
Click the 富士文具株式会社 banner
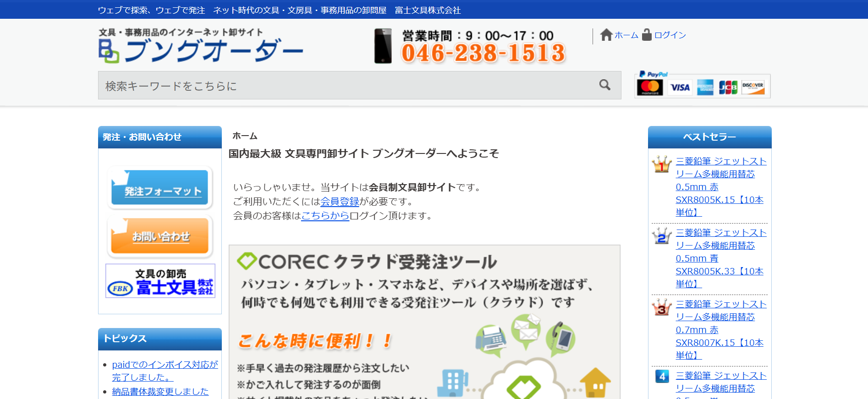(x=160, y=281)
